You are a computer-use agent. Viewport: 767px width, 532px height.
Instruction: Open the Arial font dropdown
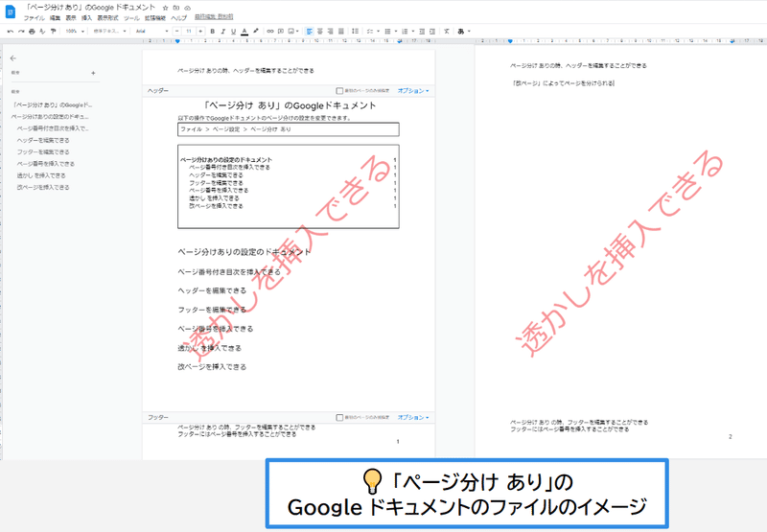(152, 32)
